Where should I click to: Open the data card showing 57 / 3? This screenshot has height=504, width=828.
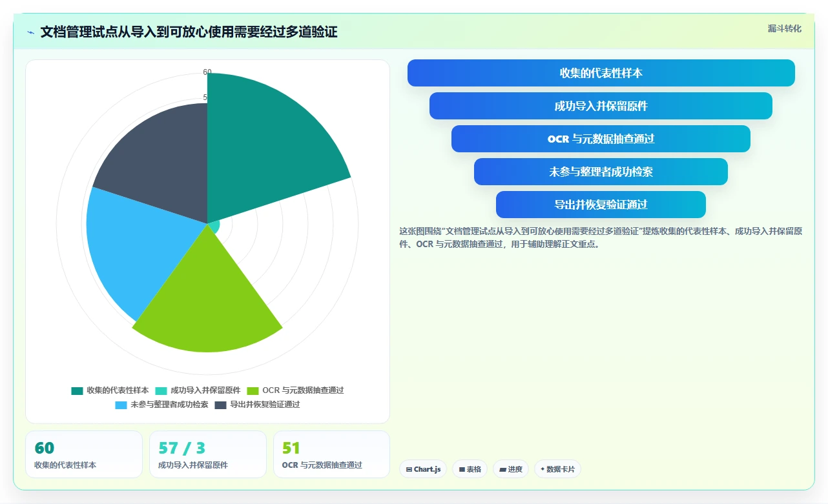tap(208, 454)
